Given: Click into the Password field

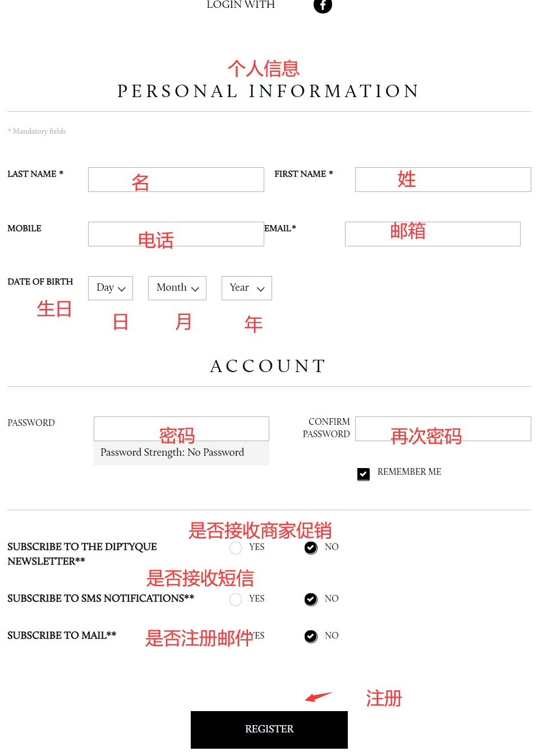Looking at the screenshot, I should [181, 429].
